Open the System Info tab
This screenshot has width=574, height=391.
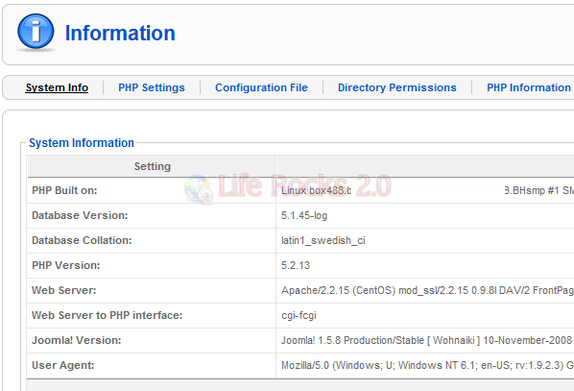pyautogui.click(x=57, y=87)
